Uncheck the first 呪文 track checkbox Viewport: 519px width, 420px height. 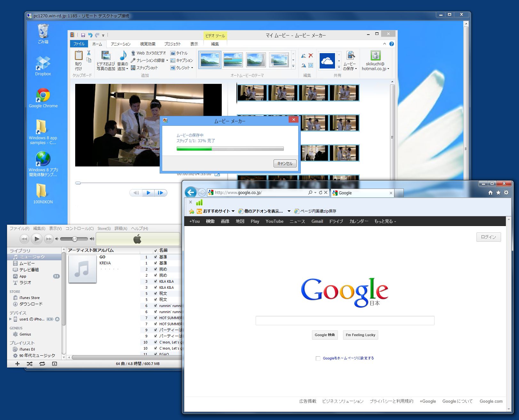[x=156, y=294]
